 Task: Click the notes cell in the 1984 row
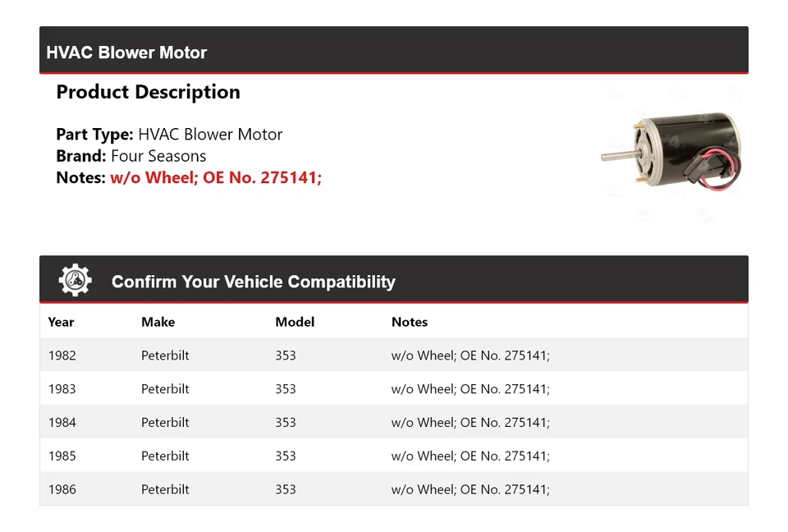coord(470,423)
